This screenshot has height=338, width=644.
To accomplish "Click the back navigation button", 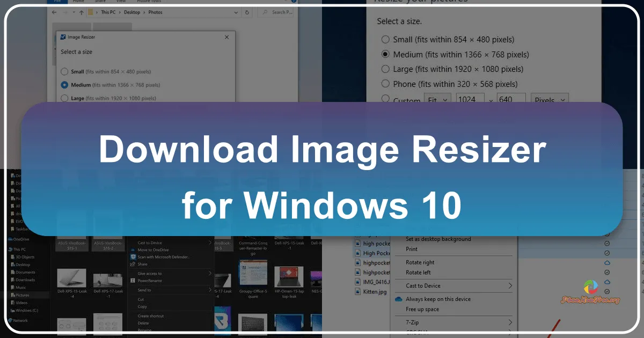I will point(54,12).
